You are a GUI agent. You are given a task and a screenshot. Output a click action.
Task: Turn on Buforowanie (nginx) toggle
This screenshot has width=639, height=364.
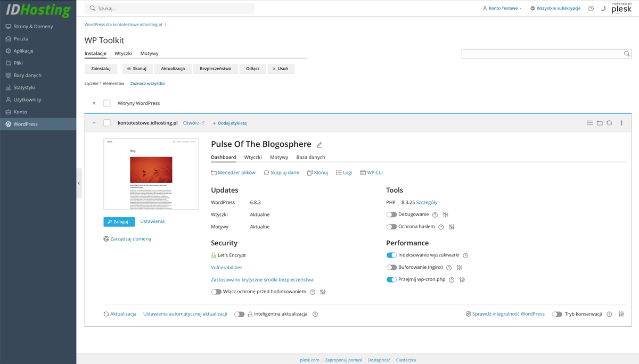(391, 267)
